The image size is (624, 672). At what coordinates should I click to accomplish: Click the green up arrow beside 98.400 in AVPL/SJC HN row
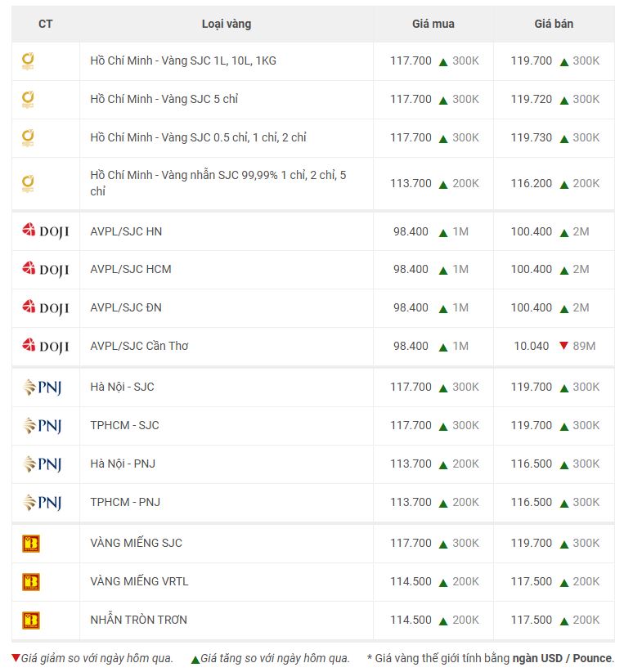pos(443,233)
